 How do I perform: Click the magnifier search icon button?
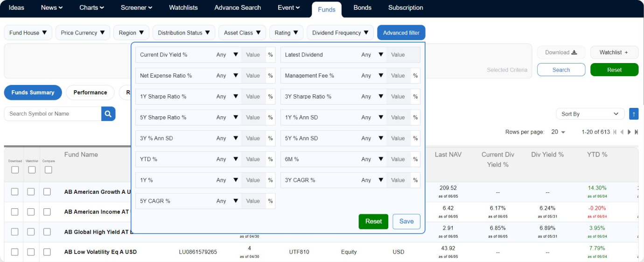pyautogui.click(x=108, y=113)
